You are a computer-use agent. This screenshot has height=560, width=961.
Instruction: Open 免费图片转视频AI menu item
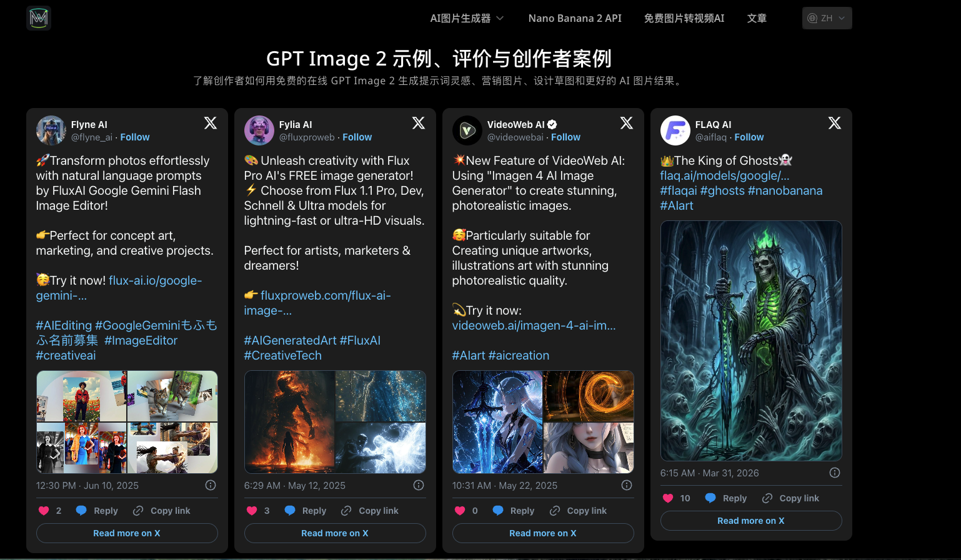point(684,18)
